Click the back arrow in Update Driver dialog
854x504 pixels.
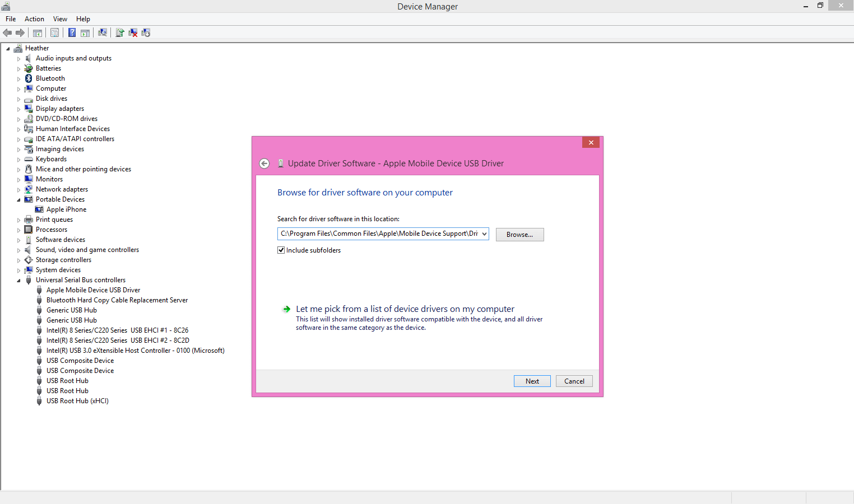[x=264, y=164]
